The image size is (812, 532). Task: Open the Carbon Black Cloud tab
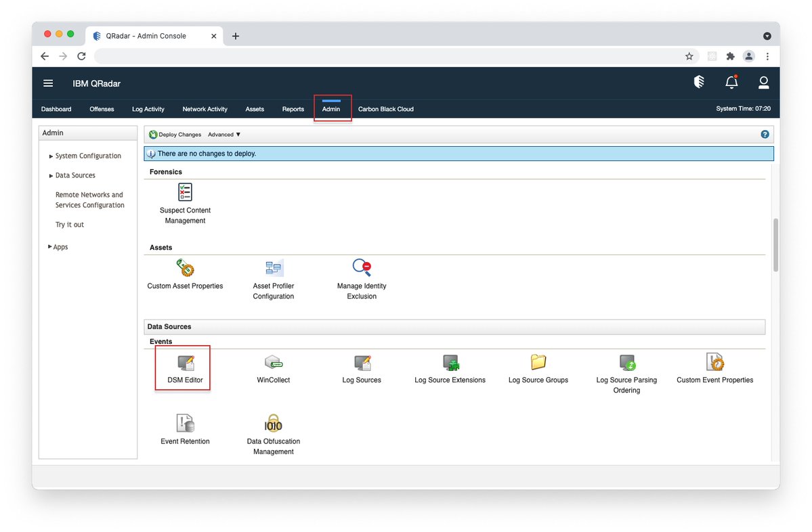pos(386,109)
